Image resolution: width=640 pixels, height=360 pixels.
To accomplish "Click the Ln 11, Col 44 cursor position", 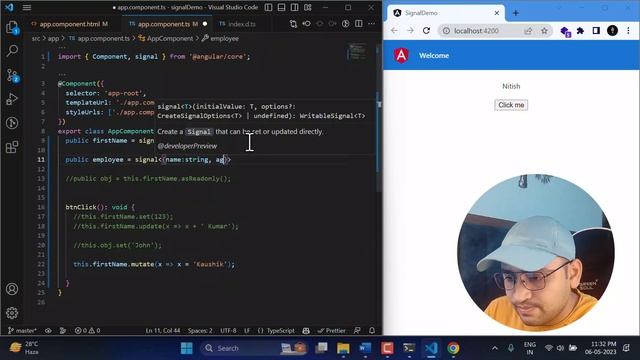I will coord(163,331).
